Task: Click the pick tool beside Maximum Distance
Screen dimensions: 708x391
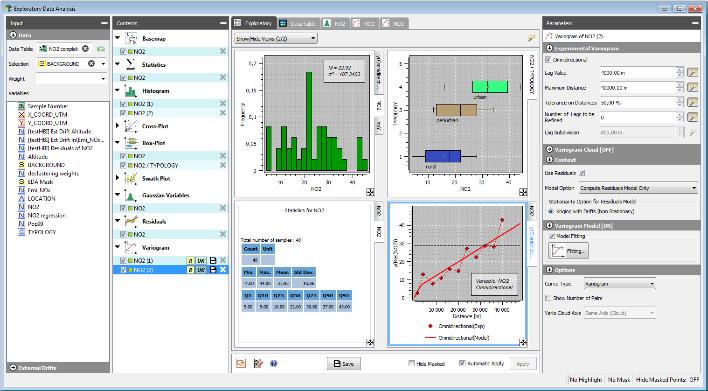Action: (692, 88)
